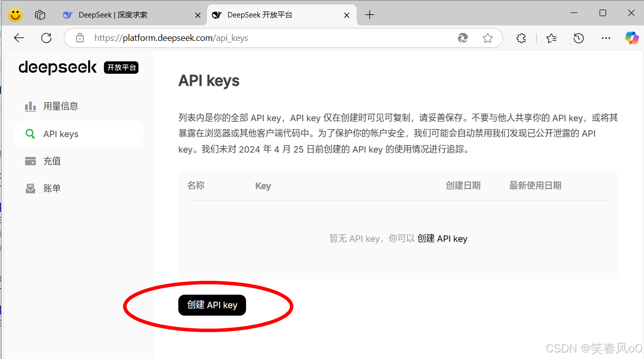Open the Settings and more menu
Screen dimensions: 644x359
click(606, 38)
